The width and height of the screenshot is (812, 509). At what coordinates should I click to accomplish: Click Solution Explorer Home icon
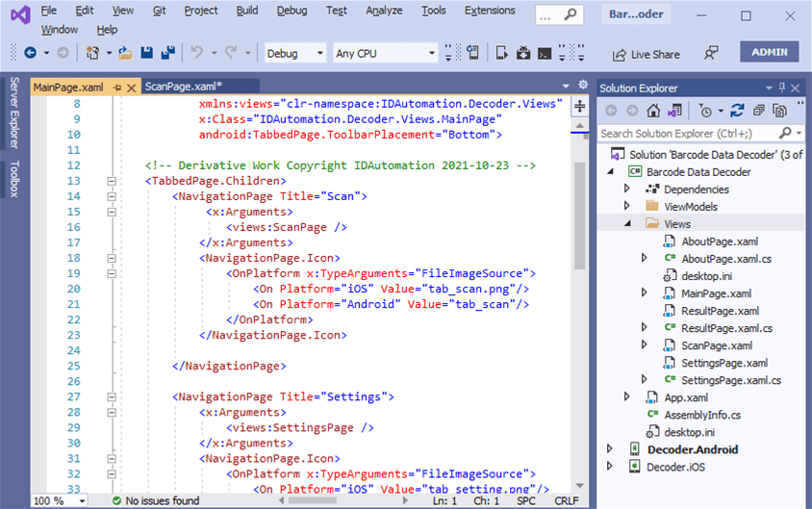pos(653,111)
